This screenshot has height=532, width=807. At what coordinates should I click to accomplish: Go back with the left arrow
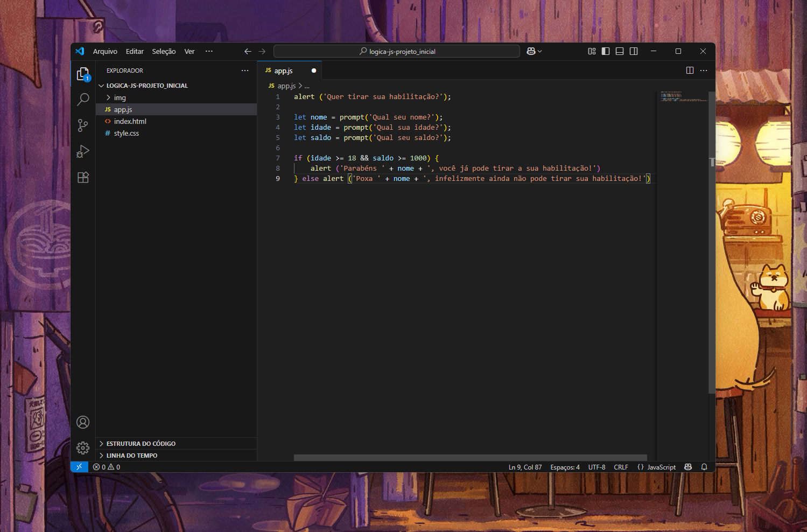[248, 51]
